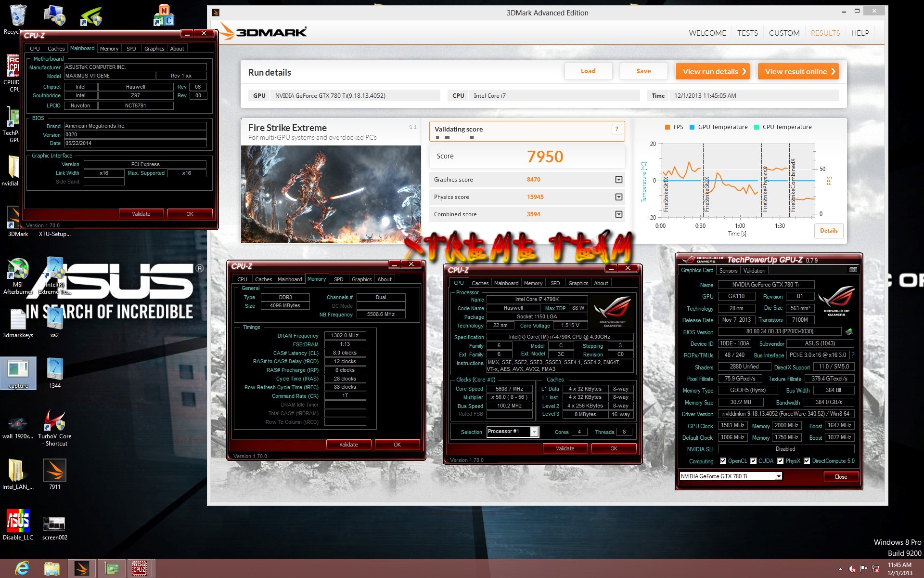
Task: Open the TESTS tab in 3DMark
Action: [x=747, y=33]
